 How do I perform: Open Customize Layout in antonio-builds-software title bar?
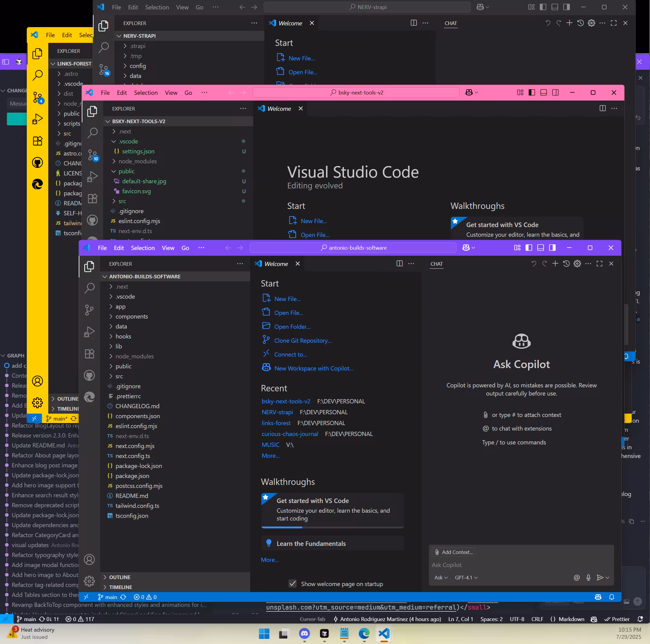(x=518, y=248)
